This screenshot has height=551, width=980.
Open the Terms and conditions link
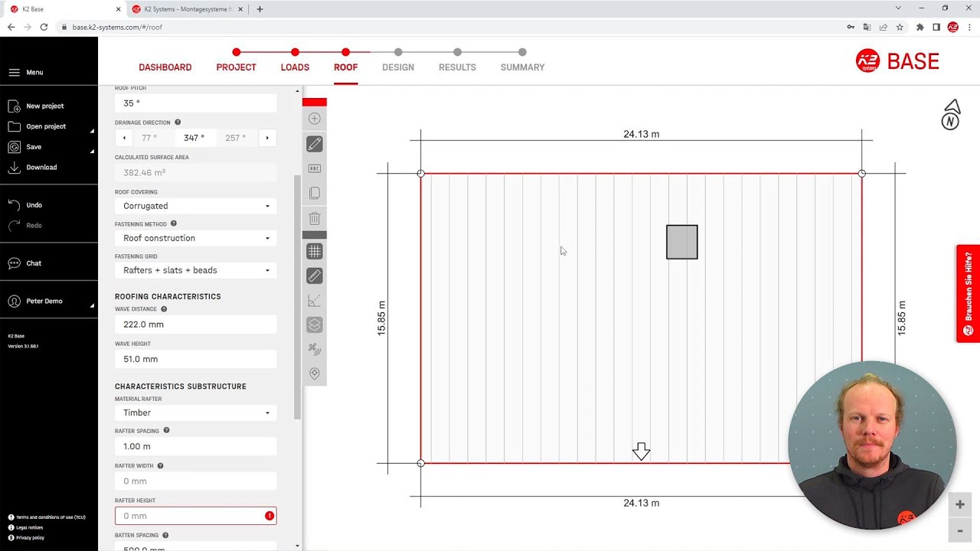[51, 517]
